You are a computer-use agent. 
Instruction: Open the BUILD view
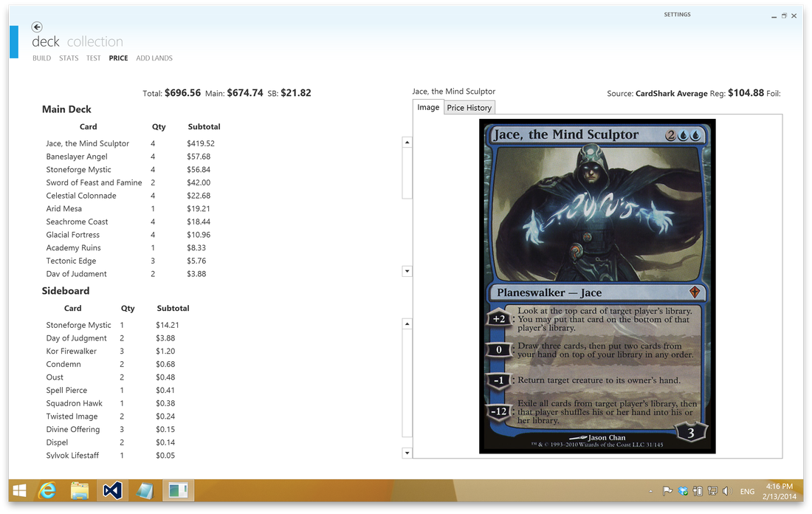[41, 58]
